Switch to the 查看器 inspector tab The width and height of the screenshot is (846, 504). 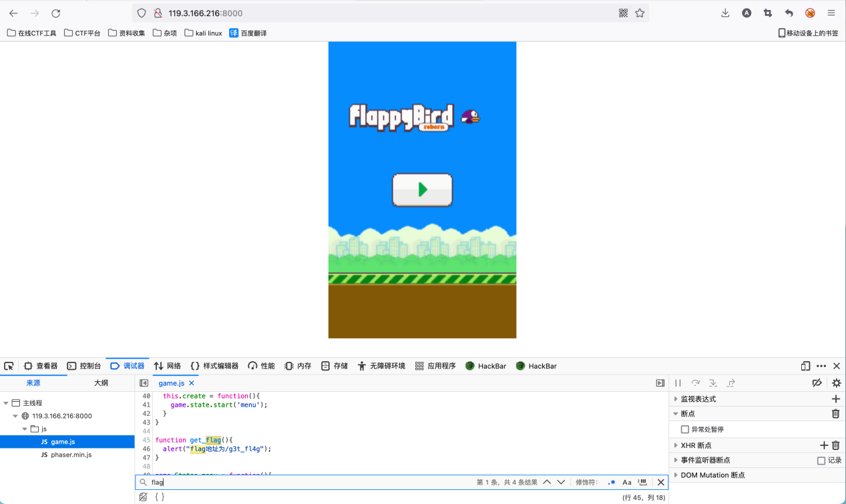(x=41, y=366)
